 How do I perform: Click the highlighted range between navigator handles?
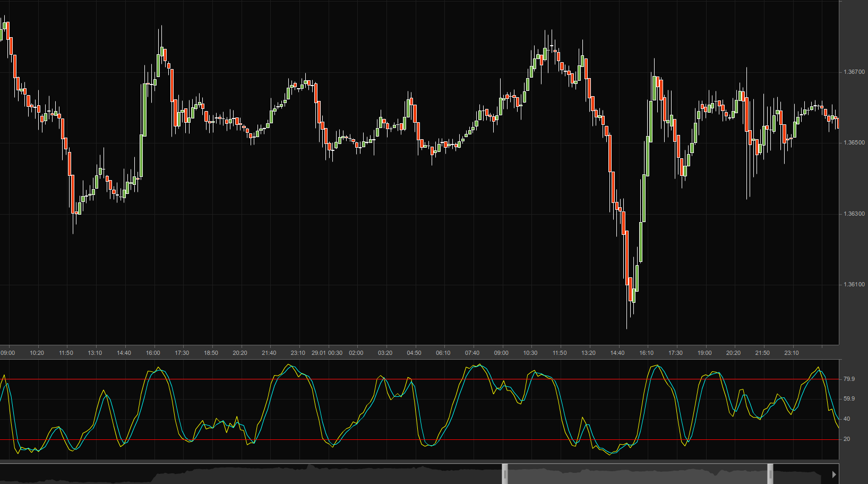[x=637, y=473]
